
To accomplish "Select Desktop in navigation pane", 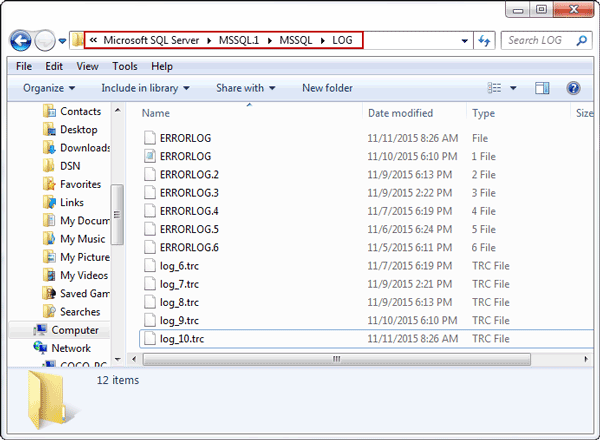I will [70, 130].
